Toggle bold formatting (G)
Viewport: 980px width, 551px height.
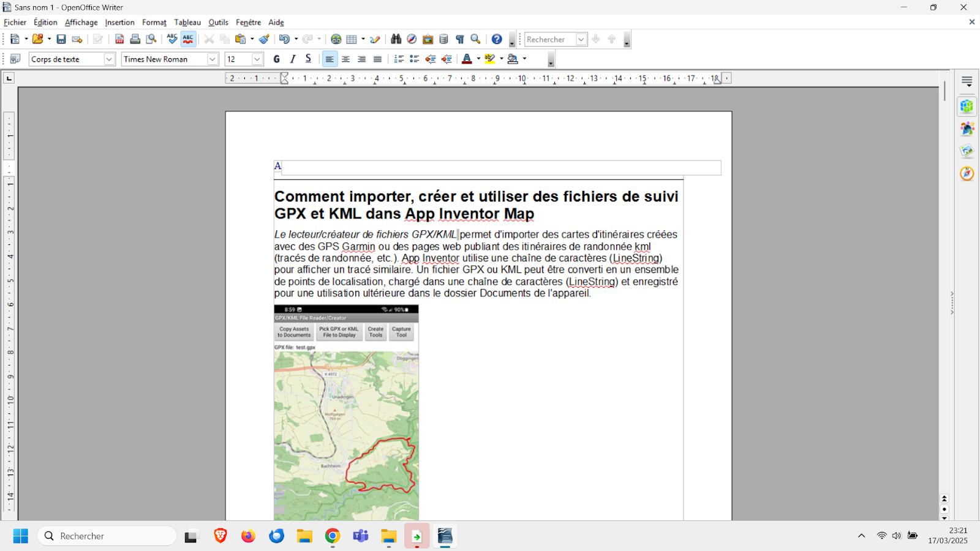(277, 59)
